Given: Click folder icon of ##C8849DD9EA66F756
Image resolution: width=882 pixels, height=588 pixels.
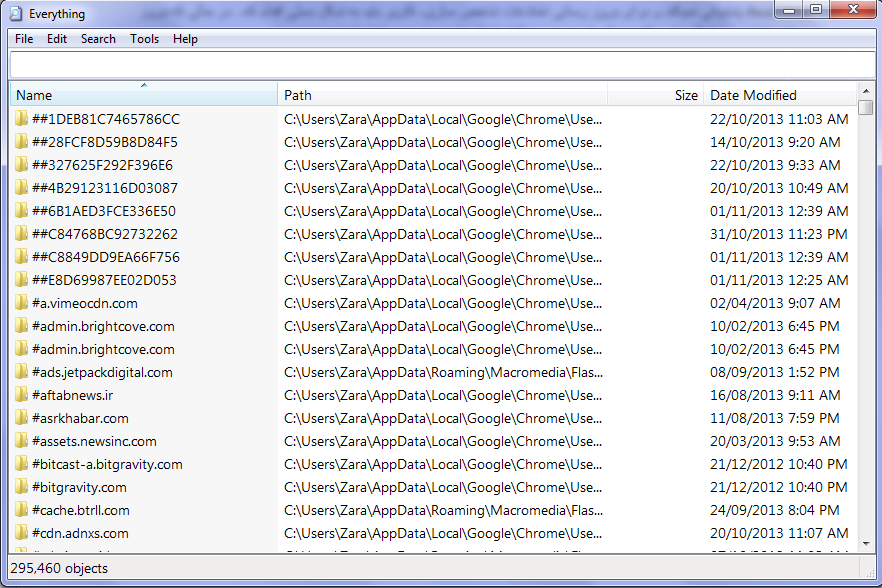Looking at the screenshot, I should tap(21, 257).
